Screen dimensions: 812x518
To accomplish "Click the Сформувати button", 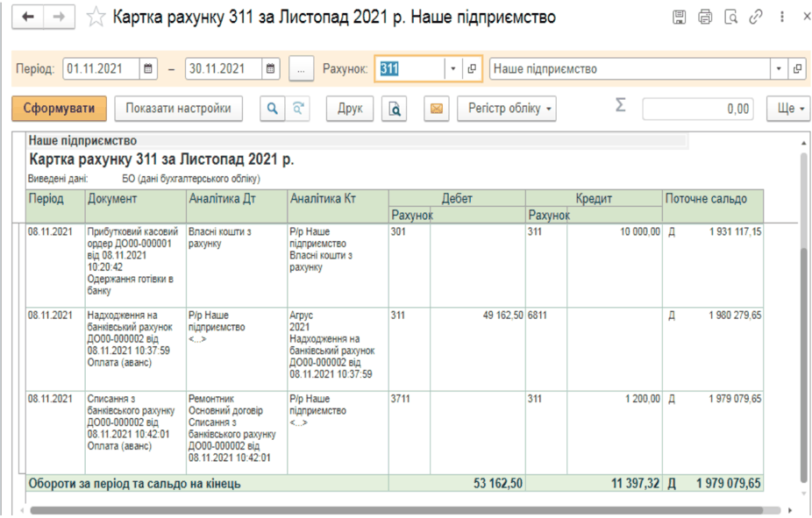I will coord(59,108).
